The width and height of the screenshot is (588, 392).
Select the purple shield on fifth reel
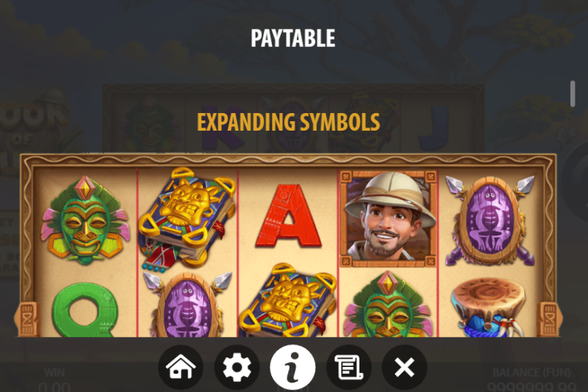click(490, 221)
